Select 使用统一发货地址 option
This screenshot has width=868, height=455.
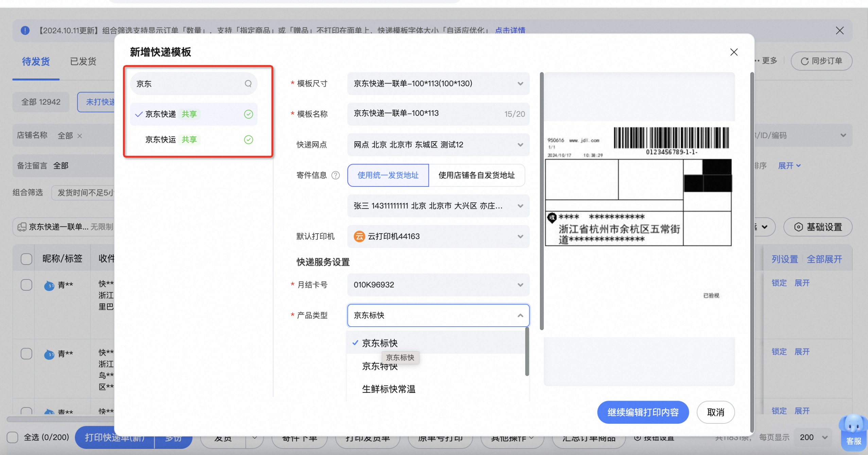coord(388,175)
